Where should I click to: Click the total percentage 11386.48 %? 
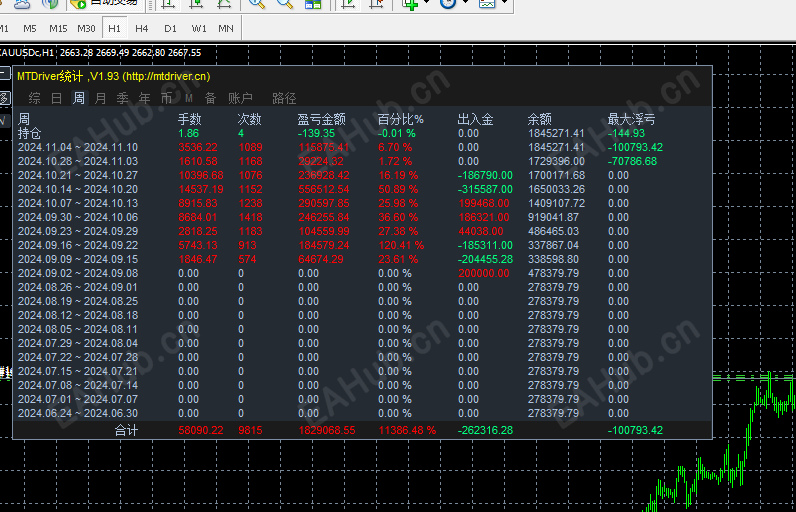(407, 430)
